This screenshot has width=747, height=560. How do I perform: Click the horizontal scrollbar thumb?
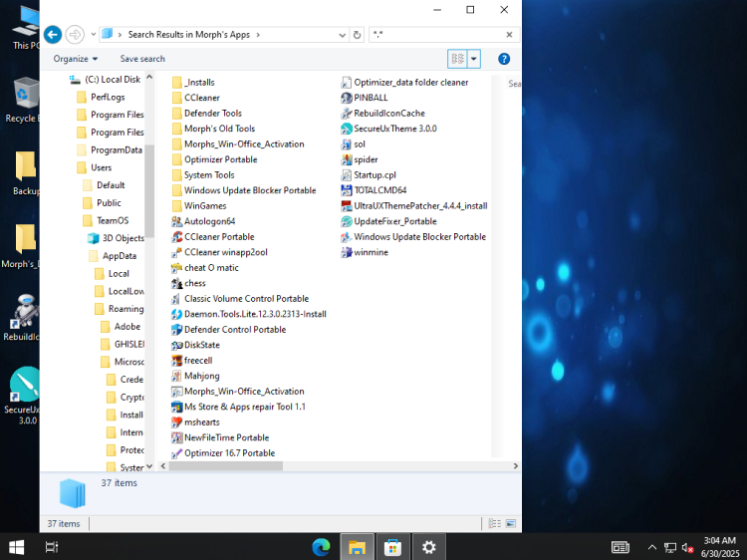[226, 466]
